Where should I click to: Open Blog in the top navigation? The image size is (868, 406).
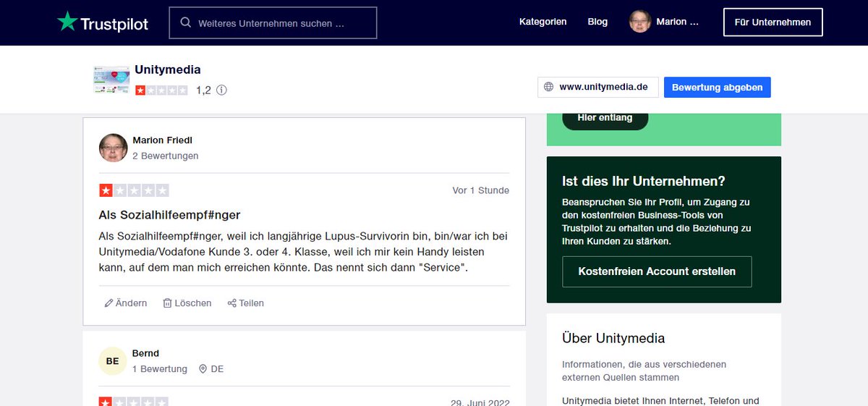pyautogui.click(x=597, y=22)
